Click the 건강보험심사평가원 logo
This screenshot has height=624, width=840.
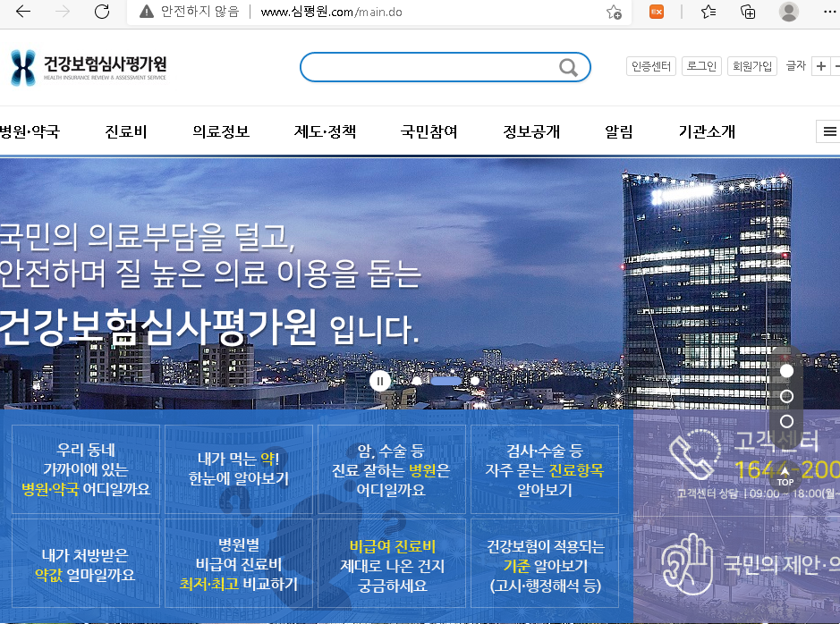click(x=89, y=67)
